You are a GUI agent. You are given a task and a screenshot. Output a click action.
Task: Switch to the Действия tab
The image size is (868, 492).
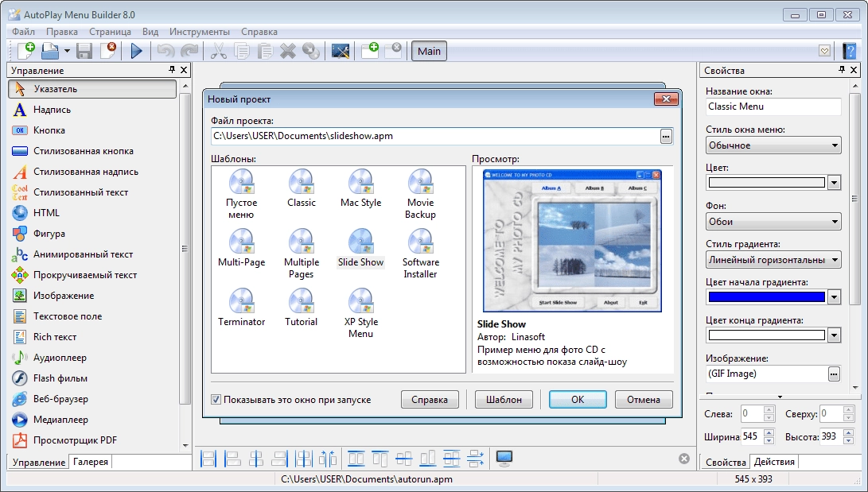tap(774, 462)
